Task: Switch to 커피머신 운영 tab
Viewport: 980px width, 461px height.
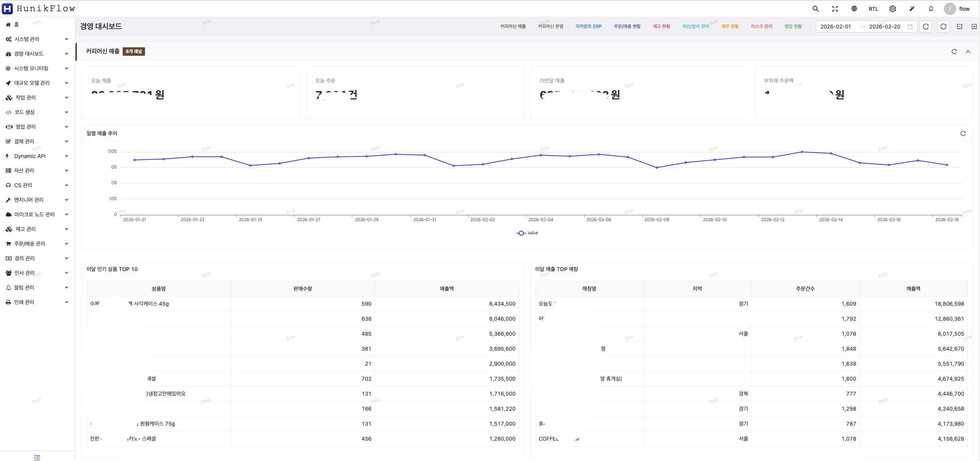Action: click(551, 27)
